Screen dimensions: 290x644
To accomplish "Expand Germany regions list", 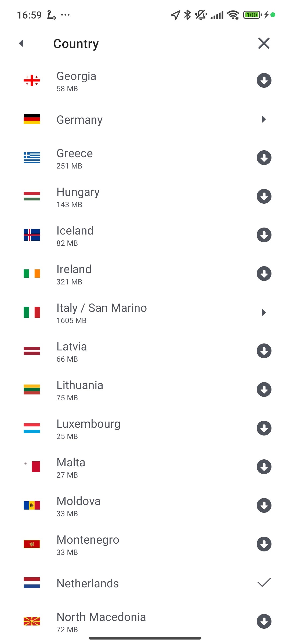I will (x=263, y=119).
